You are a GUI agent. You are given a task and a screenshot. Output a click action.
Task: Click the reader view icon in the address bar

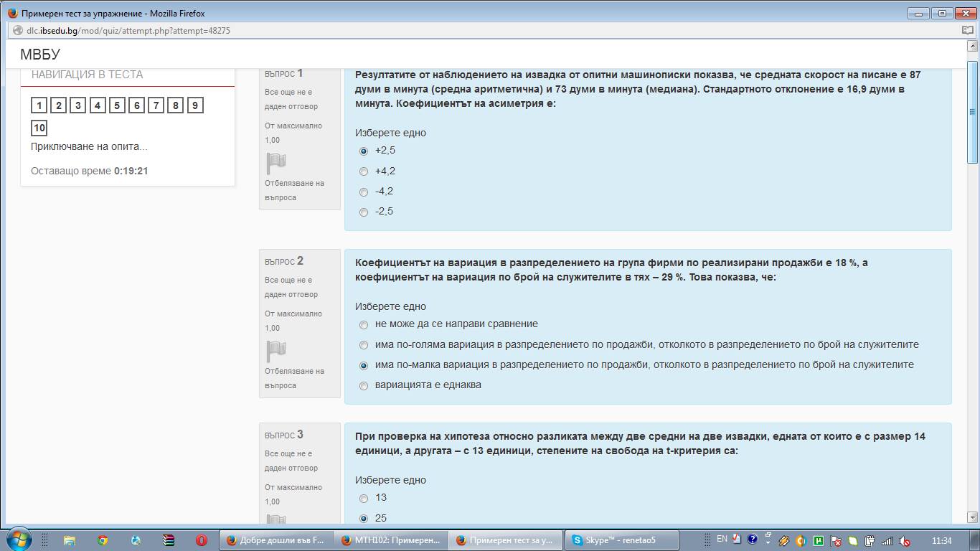point(967,31)
